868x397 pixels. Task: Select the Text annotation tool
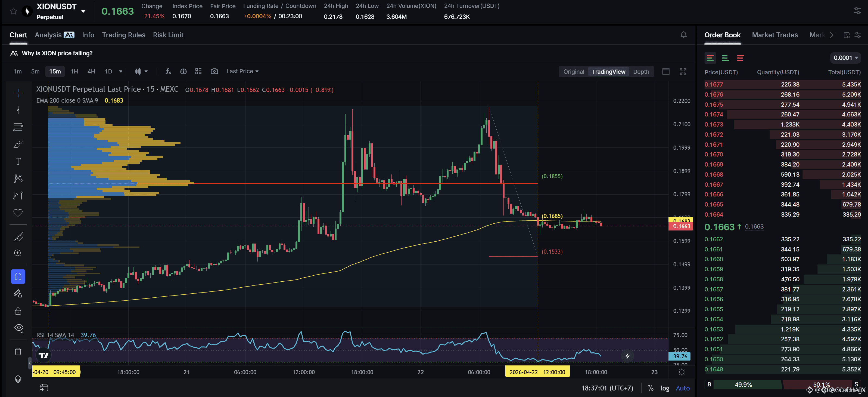18,162
